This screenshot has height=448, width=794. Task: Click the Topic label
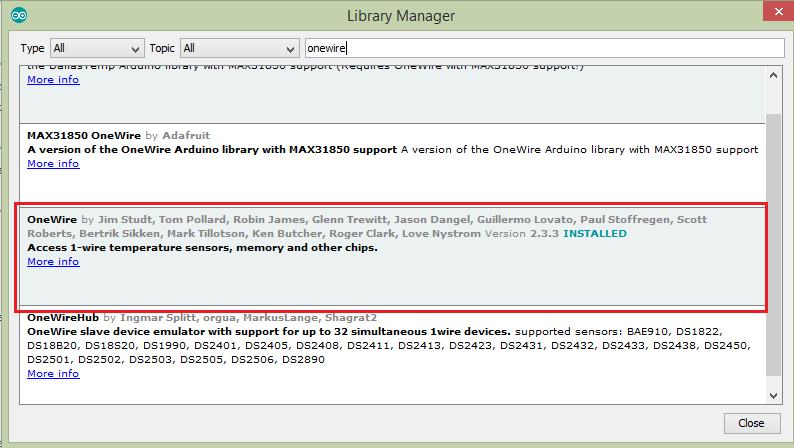click(162, 49)
